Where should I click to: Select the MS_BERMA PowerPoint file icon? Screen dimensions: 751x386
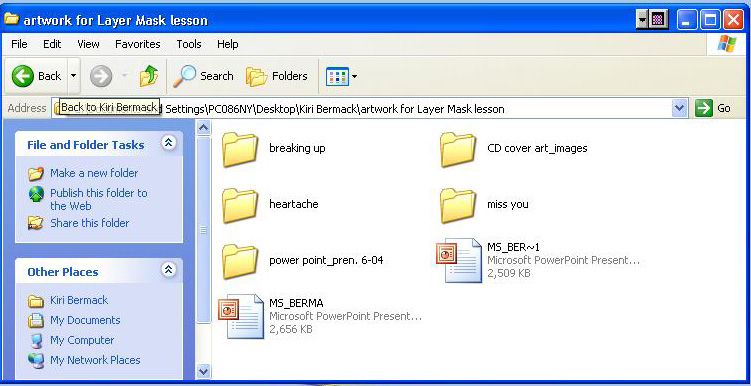point(240,316)
